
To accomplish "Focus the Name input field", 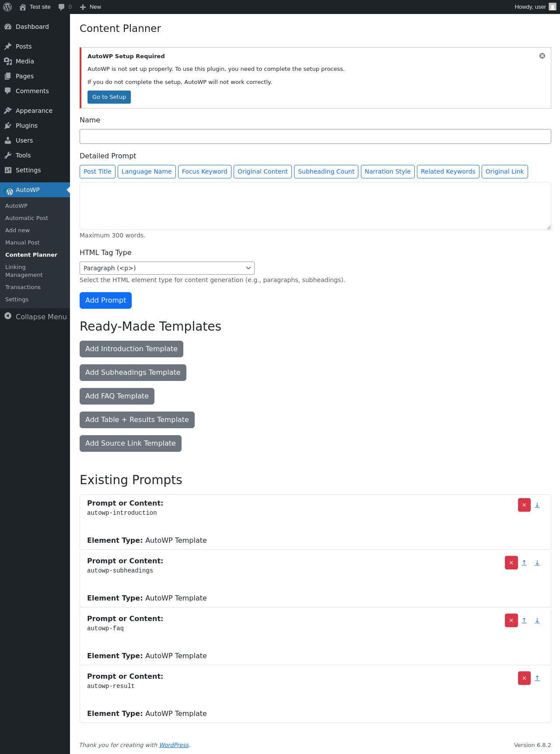I will [315, 136].
